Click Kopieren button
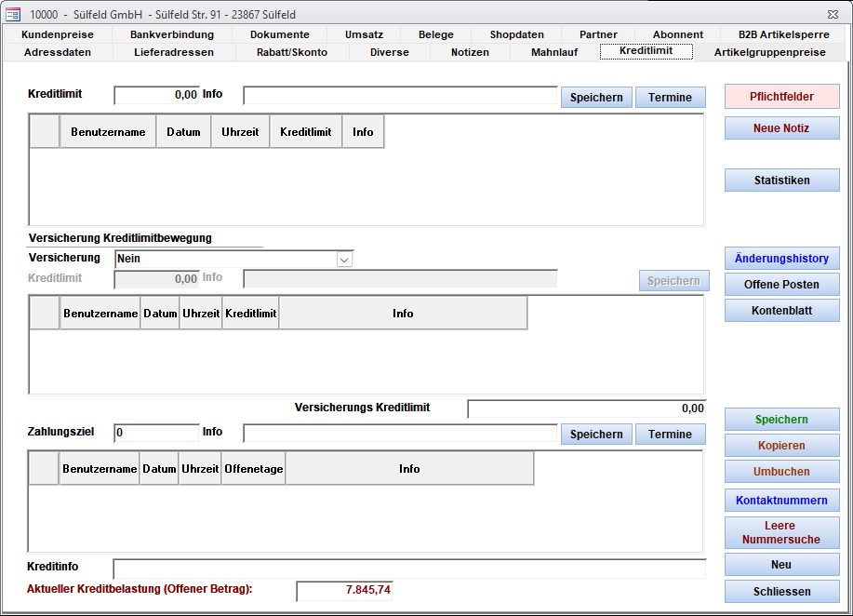The image size is (853, 616). tap(781, 446)
